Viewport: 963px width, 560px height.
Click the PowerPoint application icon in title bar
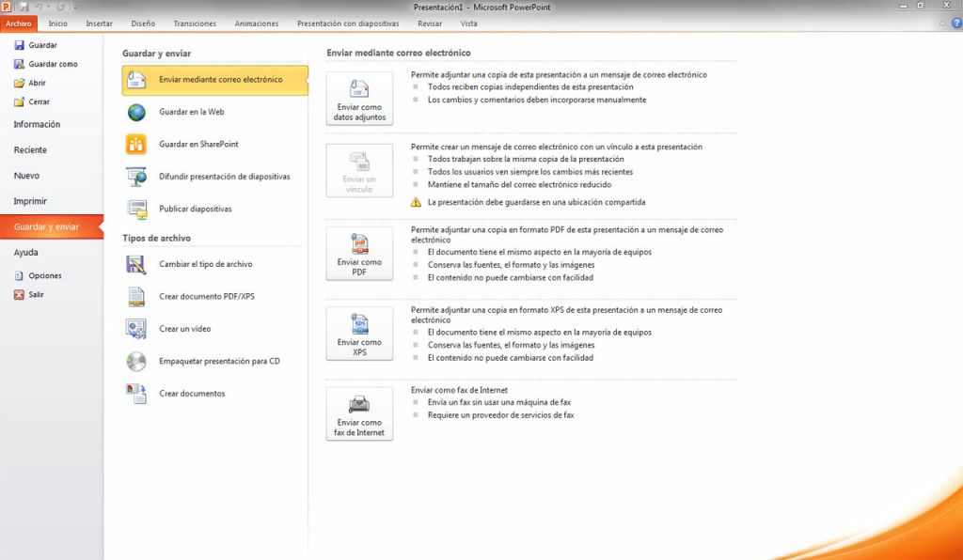[6, 7]
